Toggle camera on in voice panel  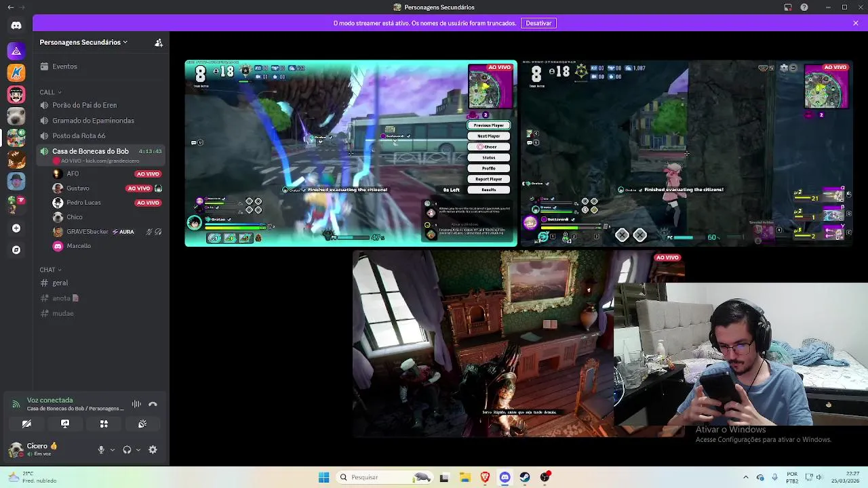point(26,424)
